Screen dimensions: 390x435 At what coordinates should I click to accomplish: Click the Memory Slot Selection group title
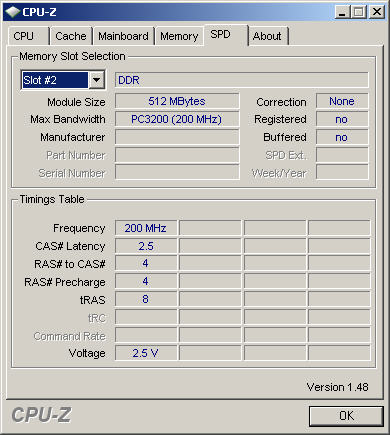coord(72,56)
